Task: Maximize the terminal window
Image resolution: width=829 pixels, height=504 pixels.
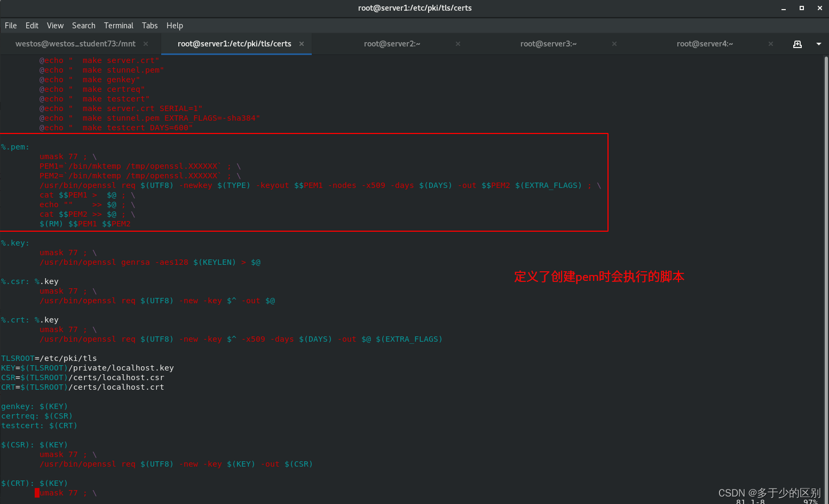Action: tap(802, 8)
